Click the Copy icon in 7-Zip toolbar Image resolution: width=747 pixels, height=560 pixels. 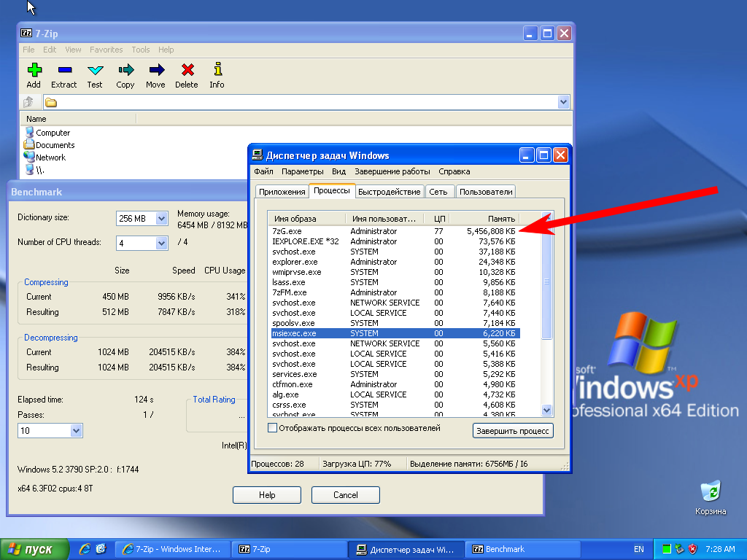125,70
